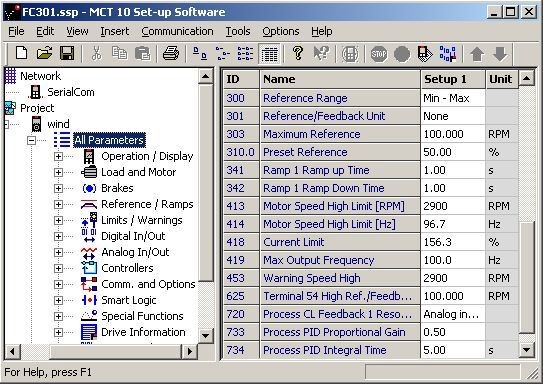Image resolution: width=543 pixels, height=384 pixels.
Task: Save project using the floppy disk icon
Action: (67, 54)
